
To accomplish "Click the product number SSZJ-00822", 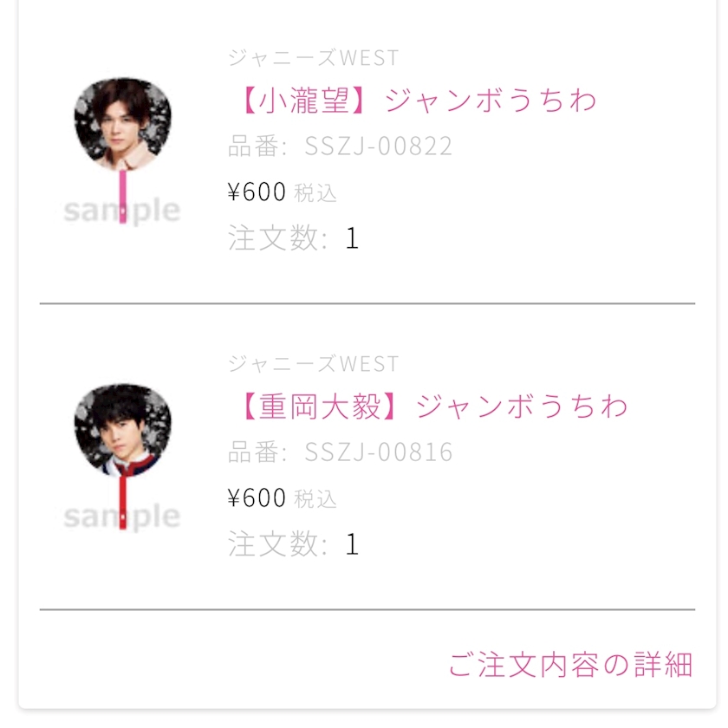I will pos(378,146).
